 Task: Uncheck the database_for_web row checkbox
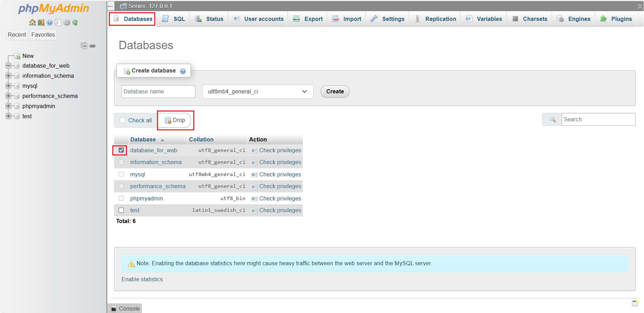[x=121, y=150]
